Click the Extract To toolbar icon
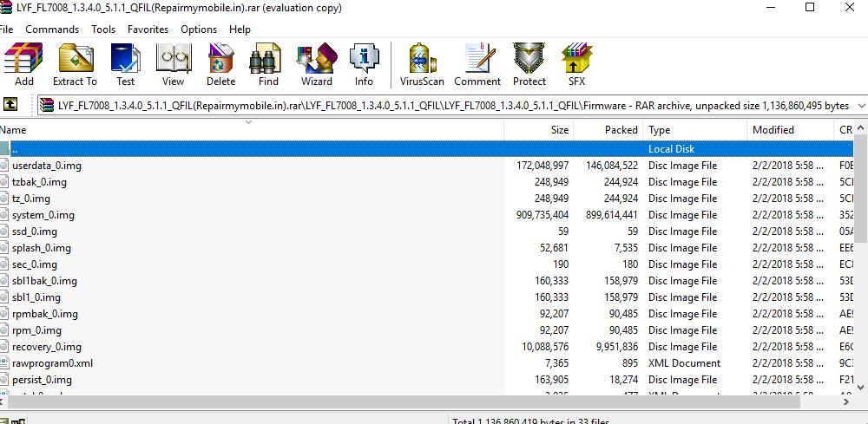Image resolution: width=868 pixels, height=424 pixels. [x=75, y=65]
